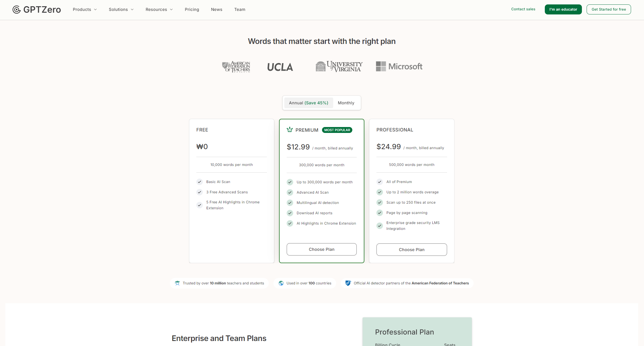Viewport: 644px width, 346px height.
Task: Click checkmark beside Download AI reports
Action: pyautogui.click(x=290, y=213)
